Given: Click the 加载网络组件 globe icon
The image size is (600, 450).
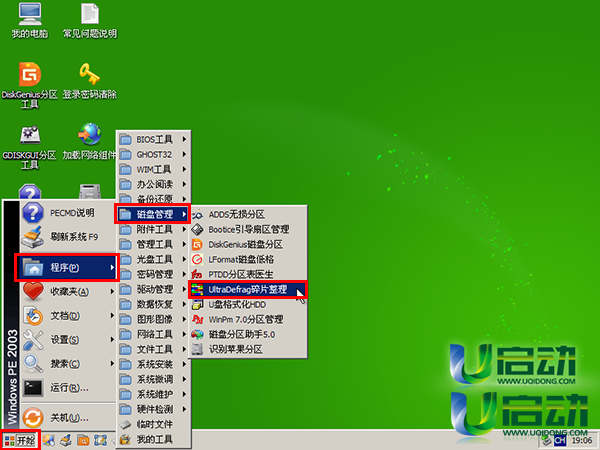Looking at the screenshot, I should tap(90, 142).
